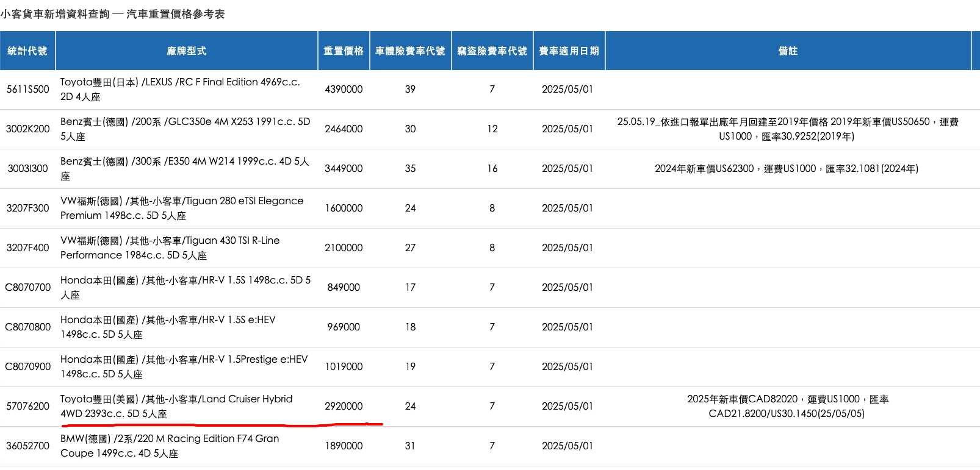The image size is (980, 470).
Task: Click the Land Cruiser remark with CAD82020
Action: click(787, 406)
